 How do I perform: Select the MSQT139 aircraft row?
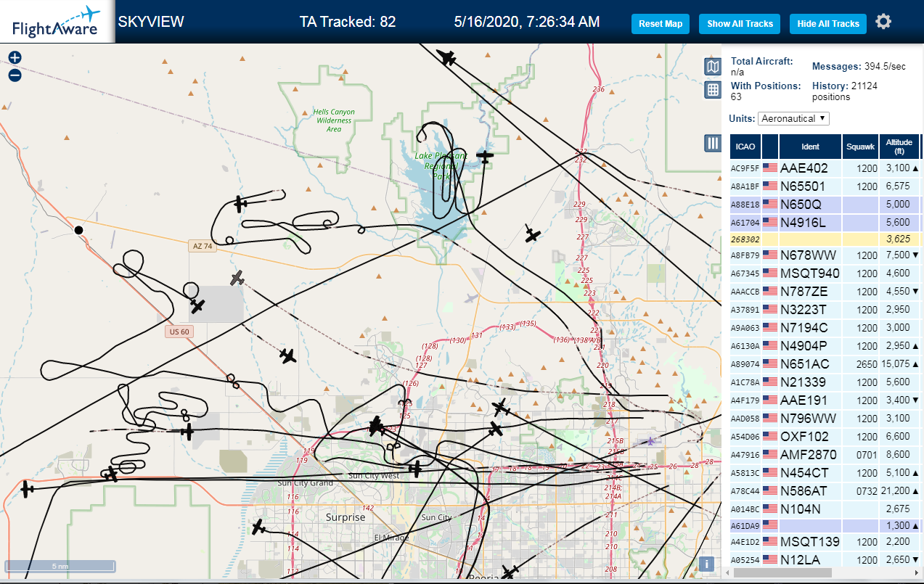coord(825,542)
